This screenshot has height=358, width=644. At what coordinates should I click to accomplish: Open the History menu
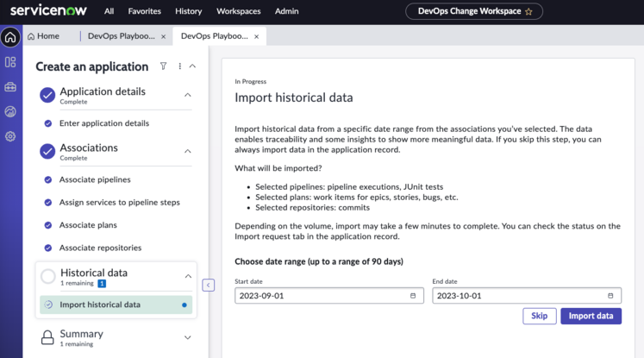(189, 11)
